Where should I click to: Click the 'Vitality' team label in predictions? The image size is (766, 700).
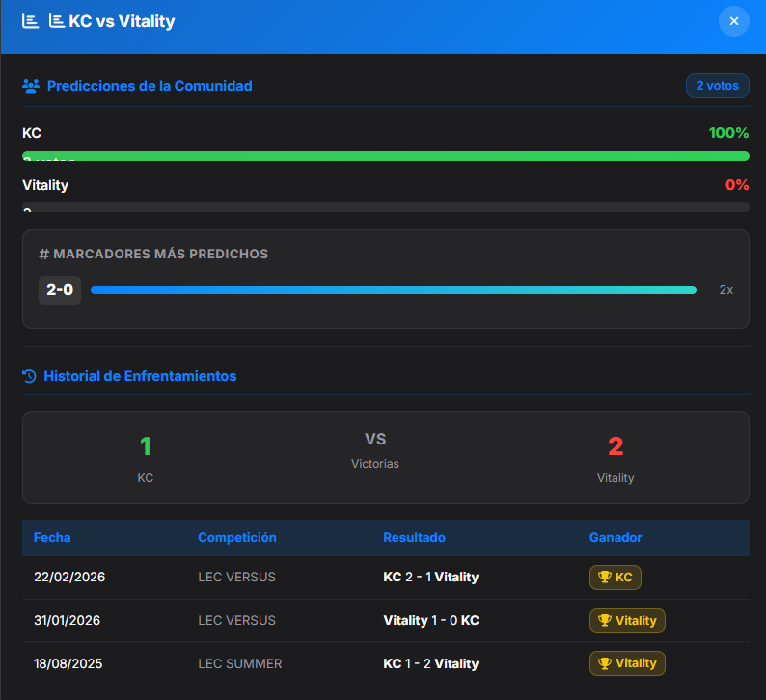click(45, 185)
